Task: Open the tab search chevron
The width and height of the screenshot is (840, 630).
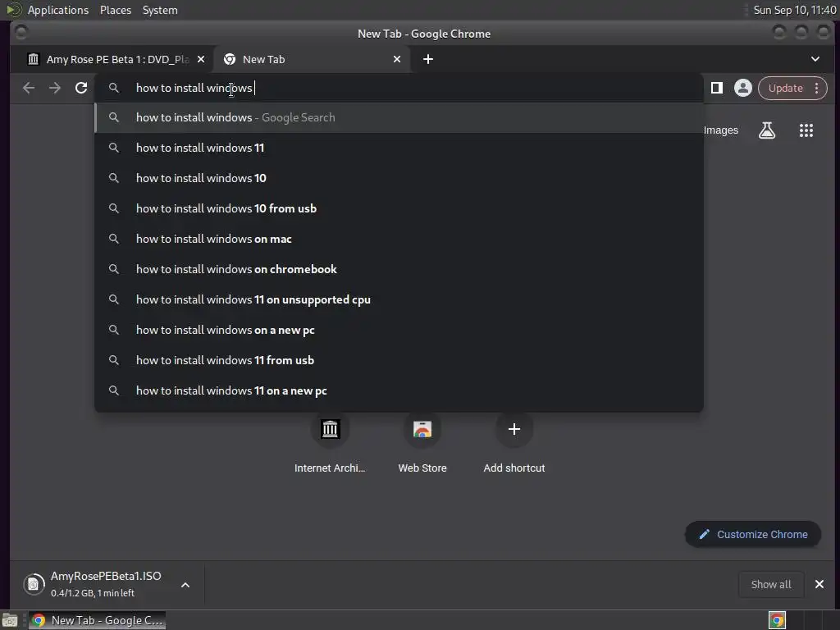Action: point(815,59)
